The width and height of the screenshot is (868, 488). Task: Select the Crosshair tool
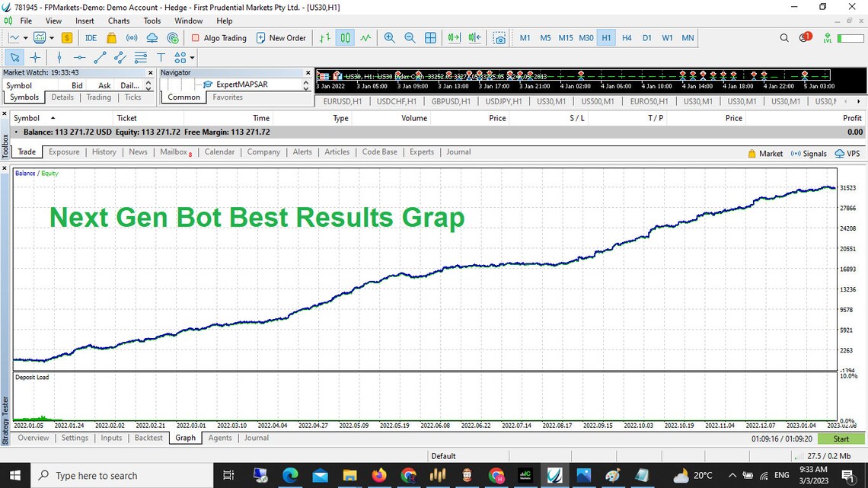(35, 57)
